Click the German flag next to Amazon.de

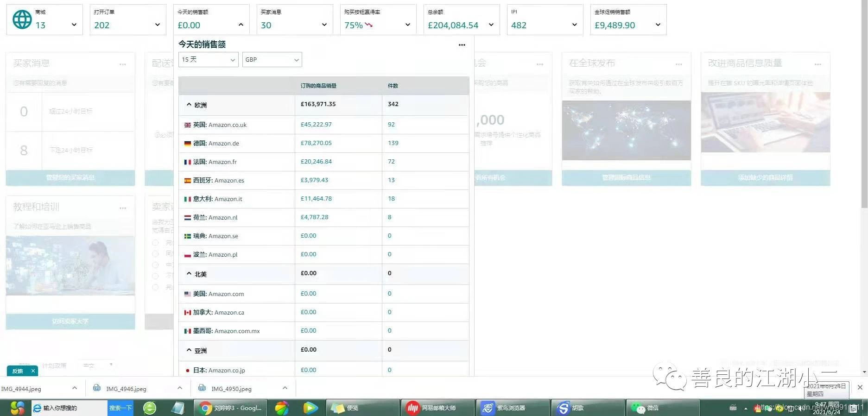pyautogui.click(x=188, y=144)
